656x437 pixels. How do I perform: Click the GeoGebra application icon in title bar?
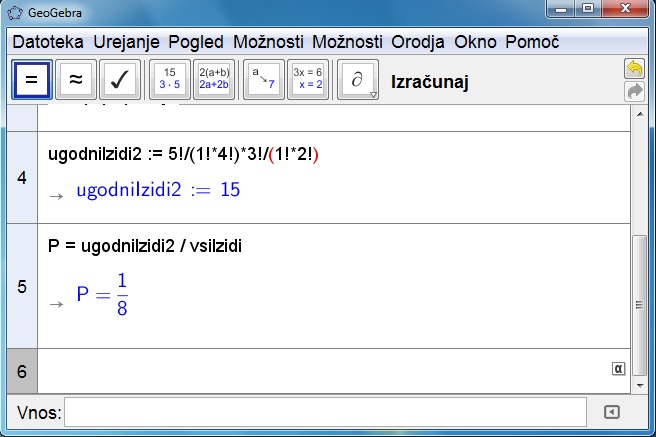15,13
